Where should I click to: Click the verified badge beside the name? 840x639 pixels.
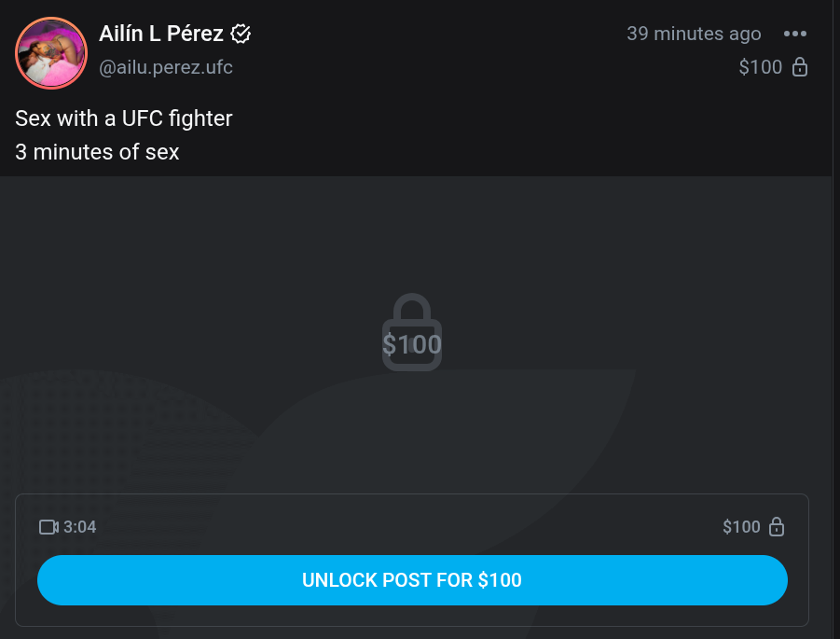click(241, 35)
